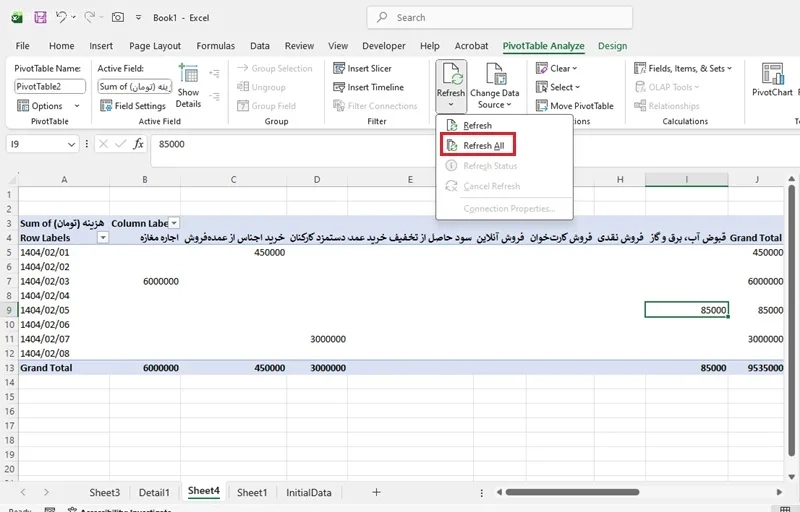Click the next sheet navigation arrow
Image resolution: width=800 pixels, height=512 pixels.
click(46, 492)
